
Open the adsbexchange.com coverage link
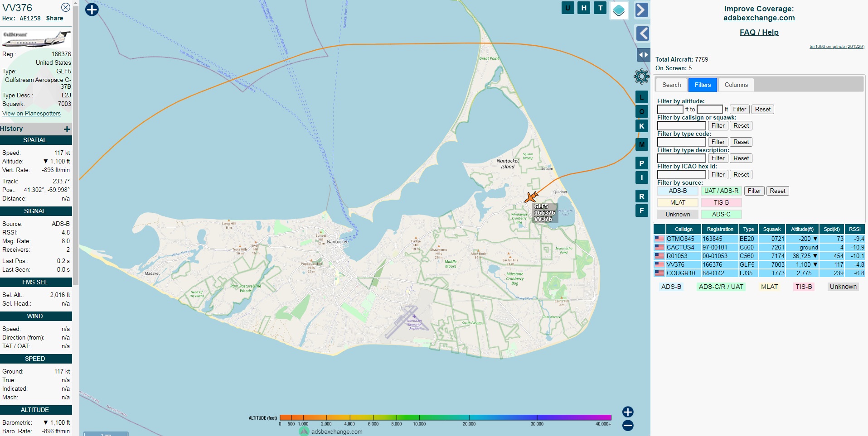pyautogui.click(x=759, y=18)
